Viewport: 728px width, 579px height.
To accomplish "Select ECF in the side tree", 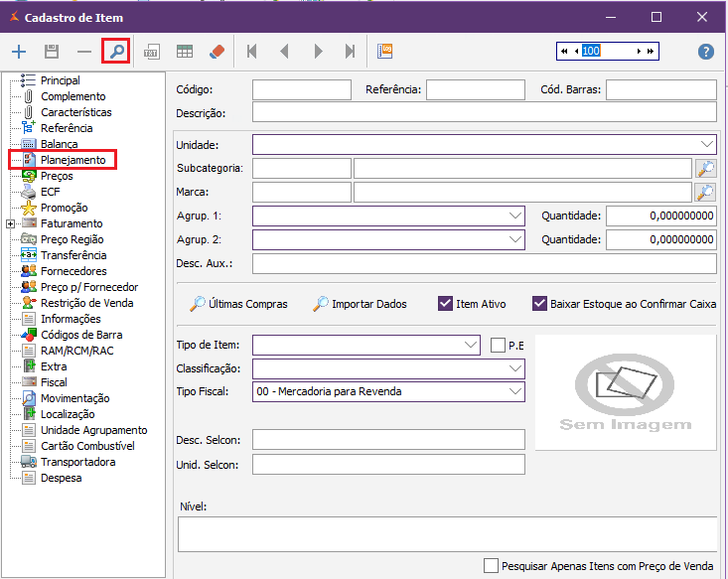I will tap(50, 192).
